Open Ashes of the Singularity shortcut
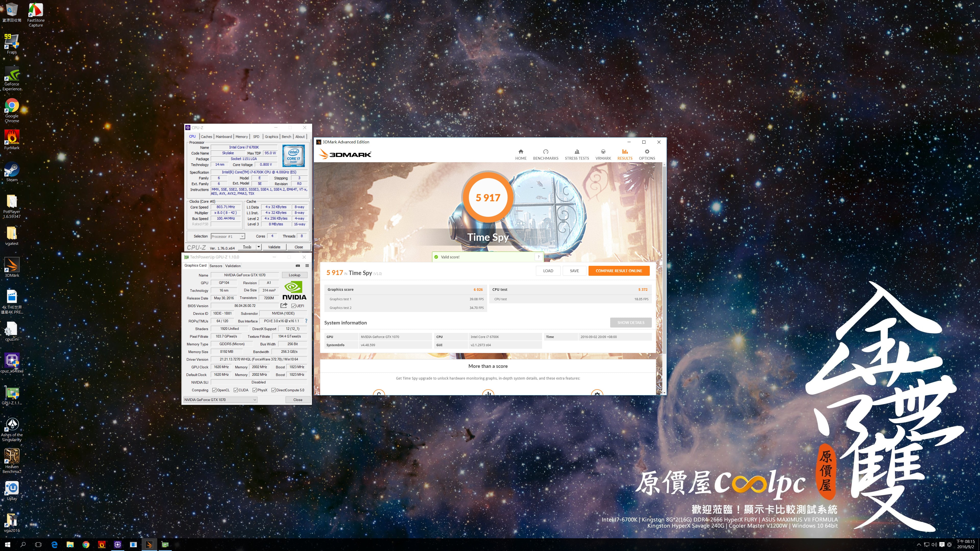This screenshot has width=980, height=551. 12,429
